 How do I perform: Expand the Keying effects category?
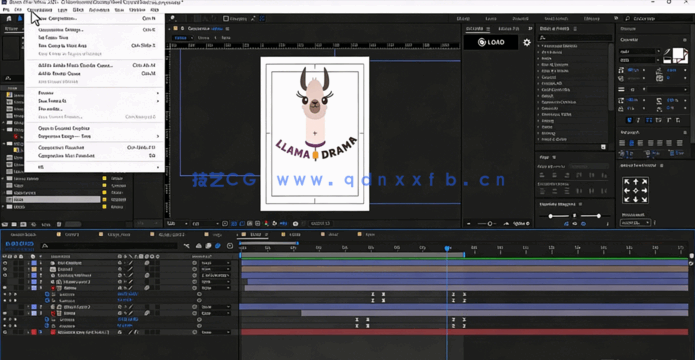[539, 121]
